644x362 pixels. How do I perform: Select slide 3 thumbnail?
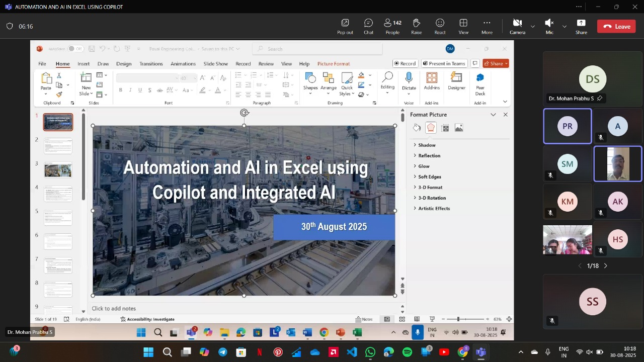coord(58,170)
